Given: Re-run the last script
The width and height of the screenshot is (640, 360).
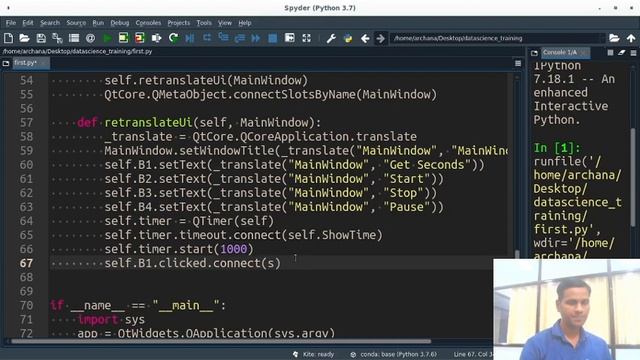Looking at the screenshot, I should [173, 38].
